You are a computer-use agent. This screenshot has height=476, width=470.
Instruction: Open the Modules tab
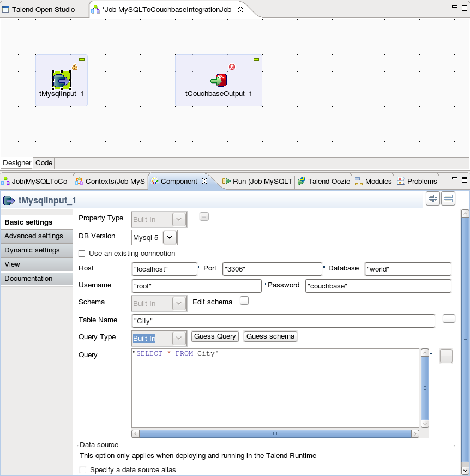coord(373,181)
